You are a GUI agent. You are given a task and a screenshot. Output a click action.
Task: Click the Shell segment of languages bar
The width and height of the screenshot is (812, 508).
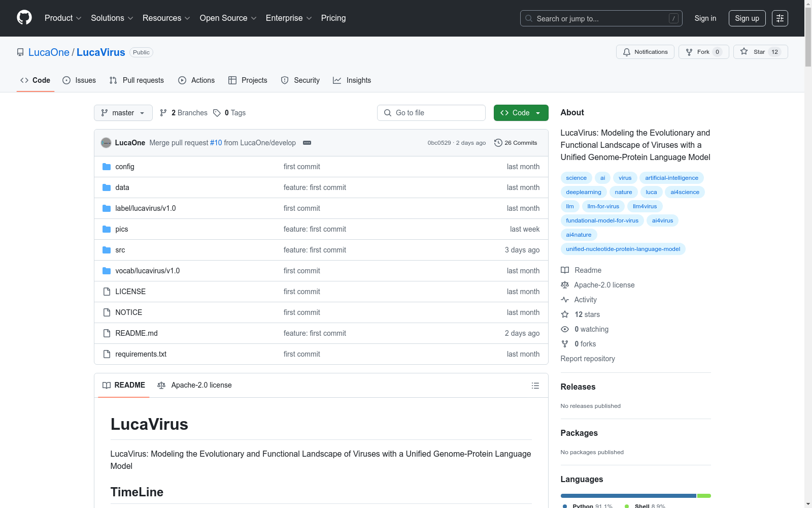click(x=704, y=496)
